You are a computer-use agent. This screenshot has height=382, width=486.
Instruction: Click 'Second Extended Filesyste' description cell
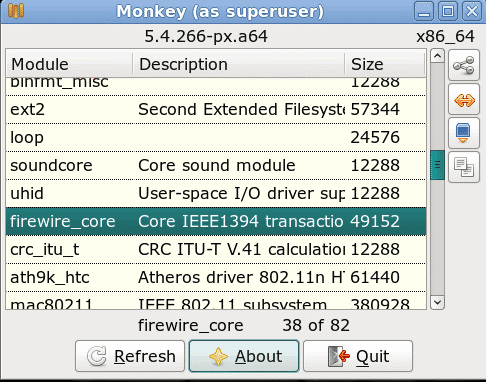tap(241, 109)
